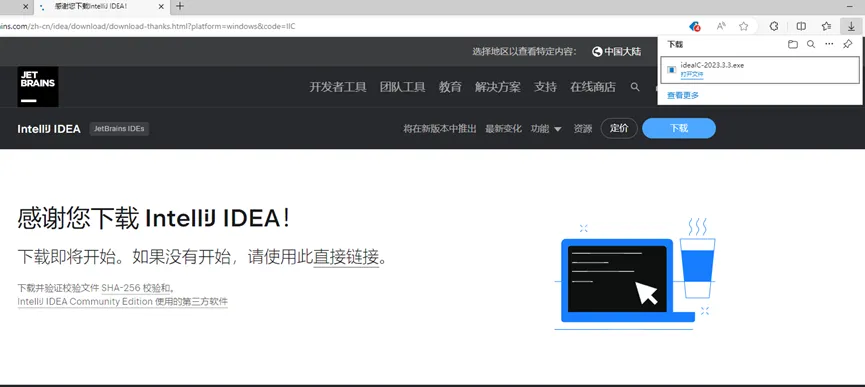Click the laptop and coffee cup illustration
Image resolution: width=865 pixels, height=387 pixels.
(635, 274)
